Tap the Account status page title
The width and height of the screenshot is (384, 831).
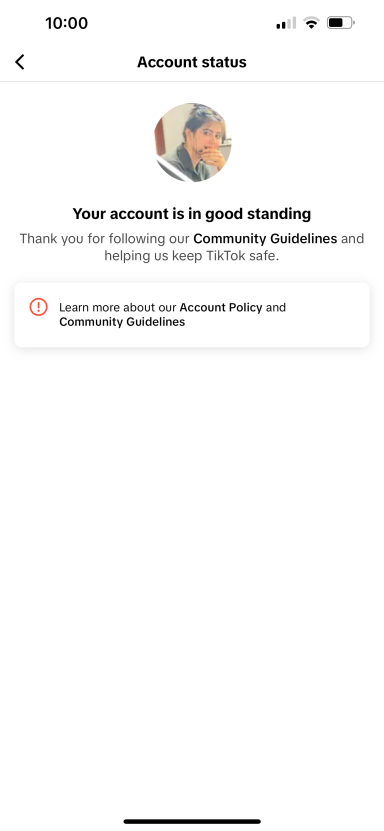pyautogui.click(x=192, y=62)
